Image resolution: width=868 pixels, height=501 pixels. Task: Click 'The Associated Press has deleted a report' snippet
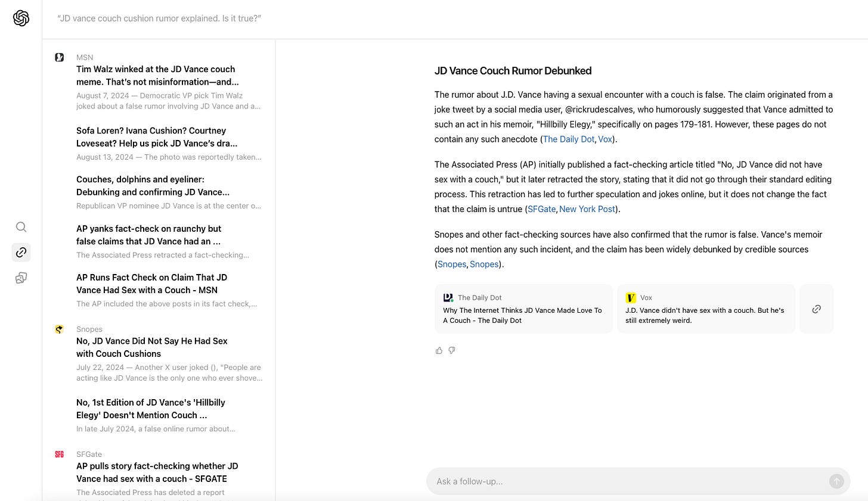coord(150,493)
